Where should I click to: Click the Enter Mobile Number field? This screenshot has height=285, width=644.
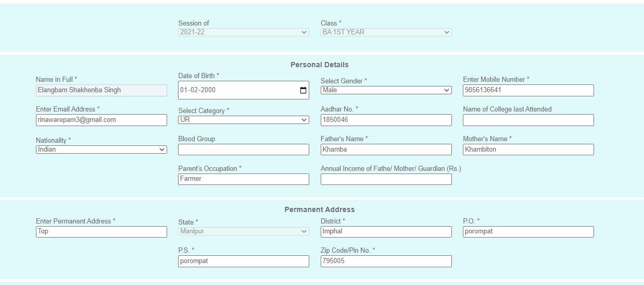pyautogui.click(x=528, y=90)
